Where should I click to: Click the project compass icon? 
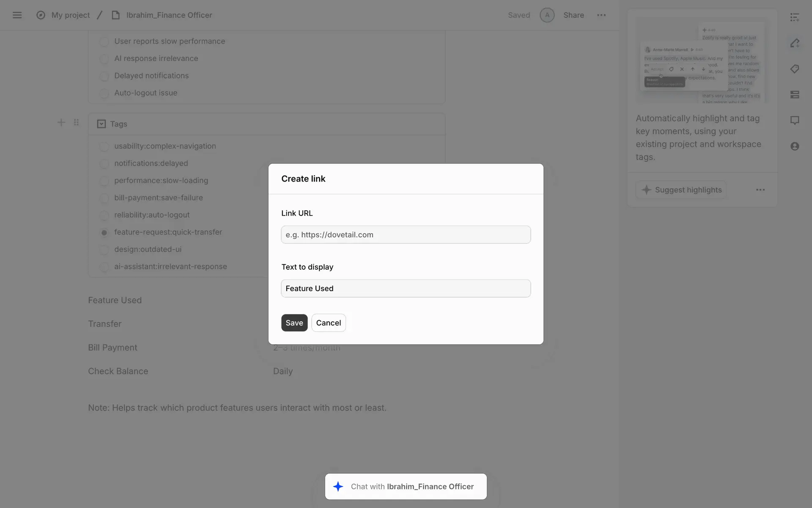coord(41,15)
